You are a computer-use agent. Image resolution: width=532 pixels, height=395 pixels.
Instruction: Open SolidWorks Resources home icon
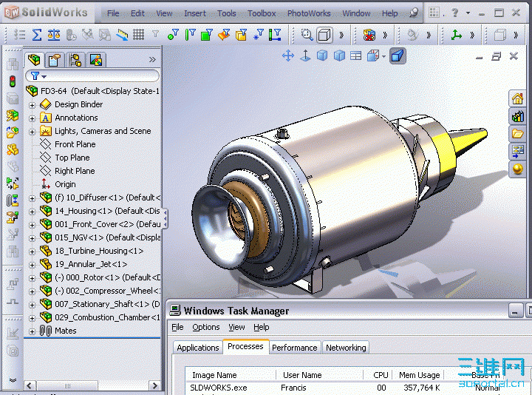click(517, 99)
